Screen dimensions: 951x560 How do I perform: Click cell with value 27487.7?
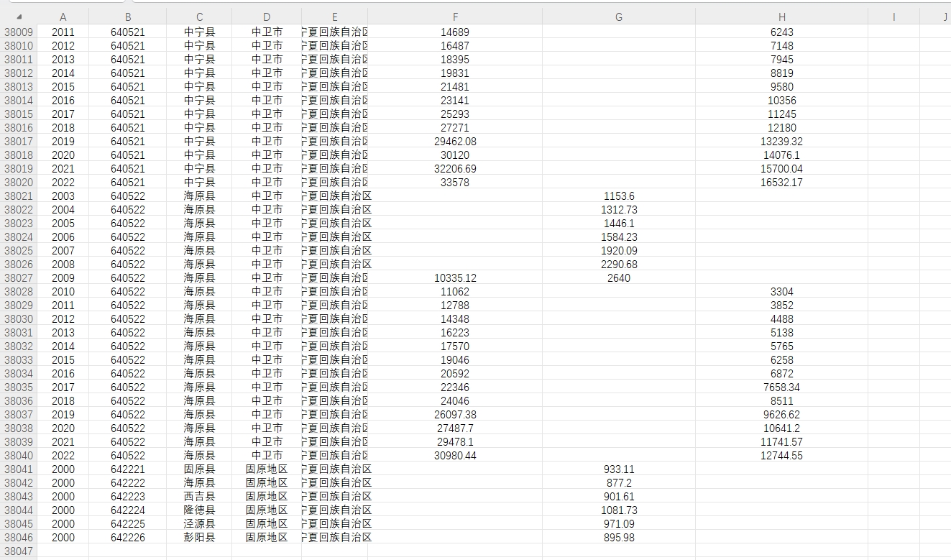click(x=455, y=428)
